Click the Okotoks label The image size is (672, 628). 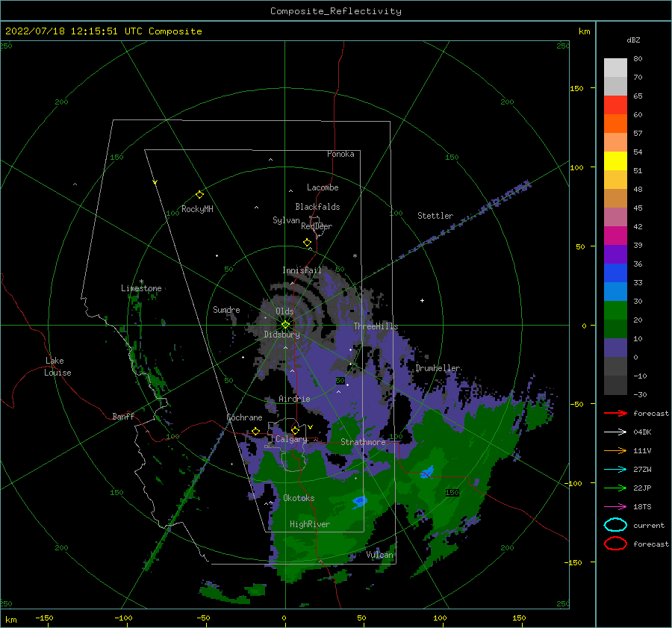(299, 498)
